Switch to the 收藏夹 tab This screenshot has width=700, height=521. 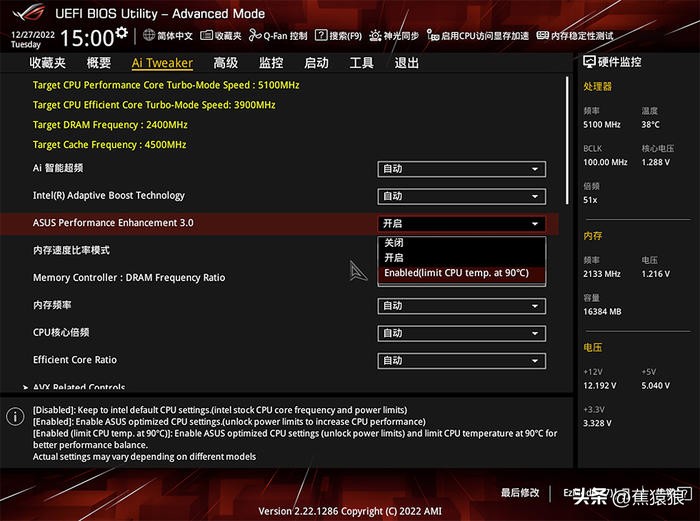point(47,63)
